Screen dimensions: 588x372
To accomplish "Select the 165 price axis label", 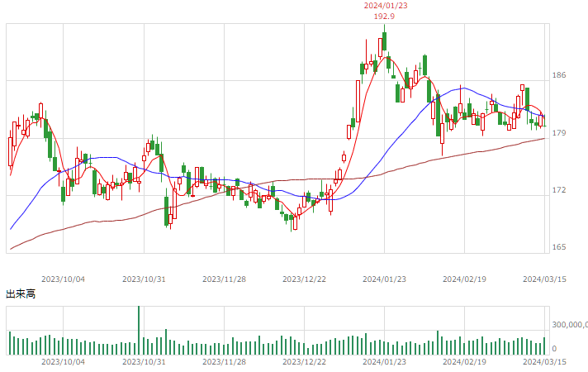I will click(559, 247).
